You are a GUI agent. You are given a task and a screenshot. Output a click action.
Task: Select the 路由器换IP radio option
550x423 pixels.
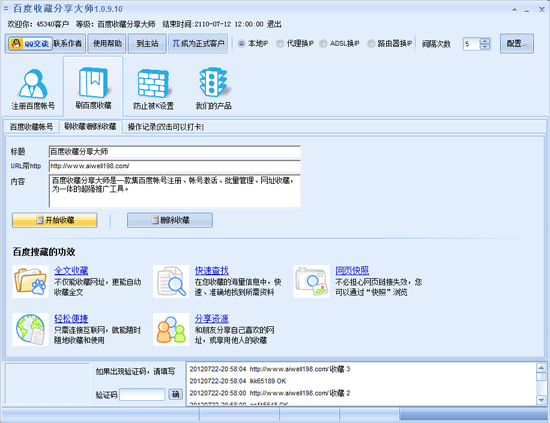[x=371, y=43]
